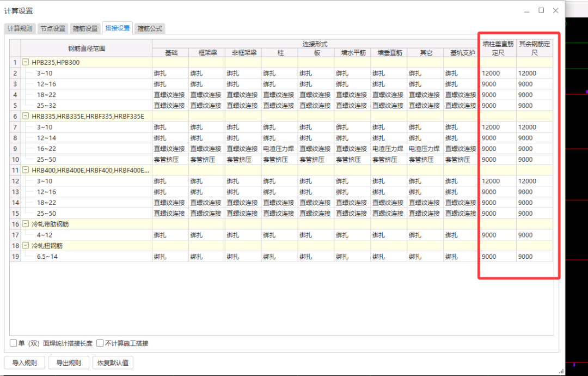
Task: Enable 单(双)面焊统计搭接长度 checkbox
Action: click(14, 343)
